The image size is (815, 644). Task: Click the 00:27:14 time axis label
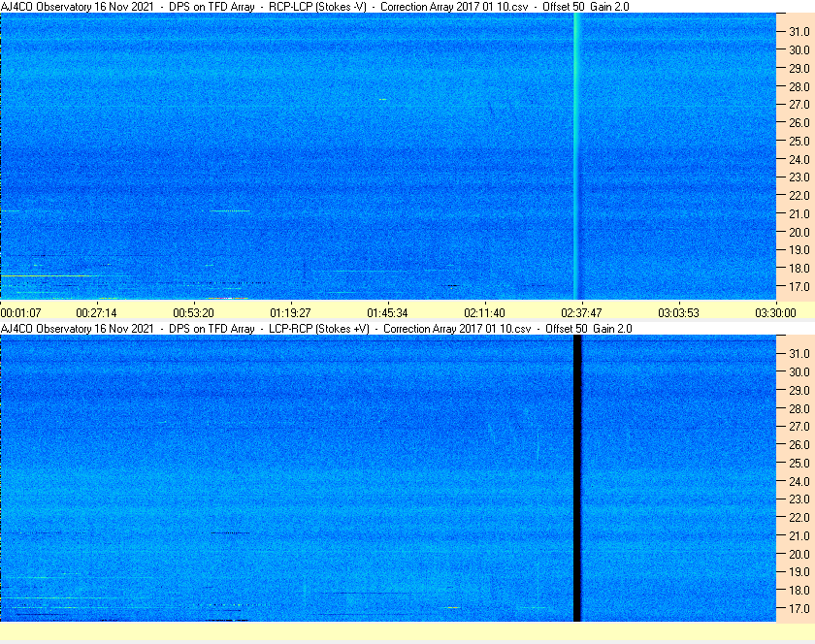tap(97, 313)
